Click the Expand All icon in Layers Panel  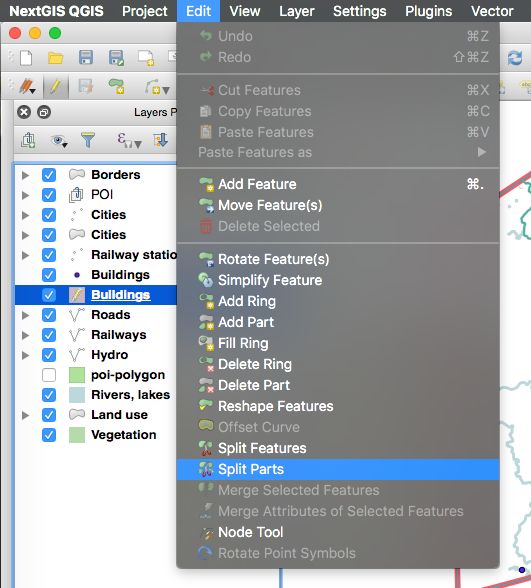point(160,140)
